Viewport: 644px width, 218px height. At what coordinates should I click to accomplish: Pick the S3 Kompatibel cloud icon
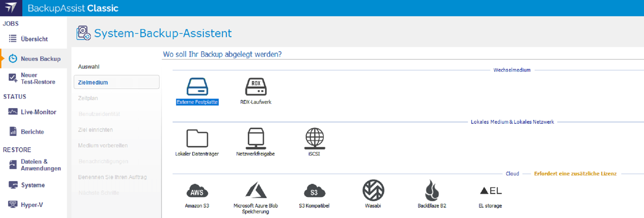[314, 191]
